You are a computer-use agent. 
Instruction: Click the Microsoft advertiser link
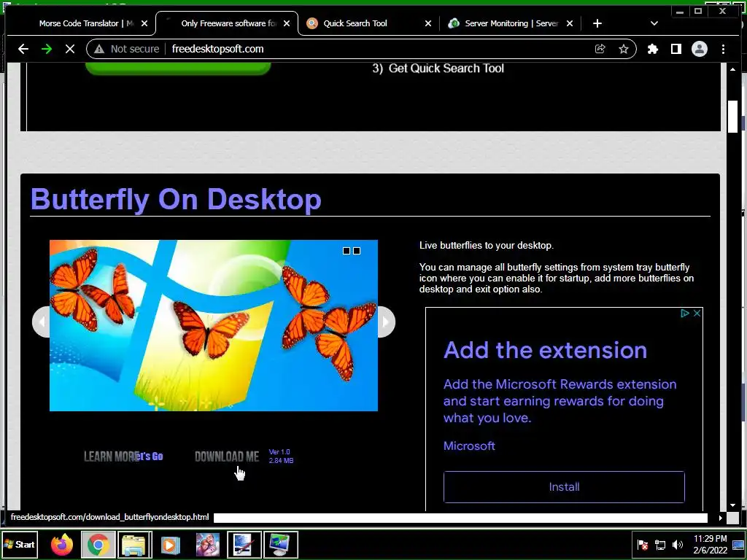coord(469,446)
